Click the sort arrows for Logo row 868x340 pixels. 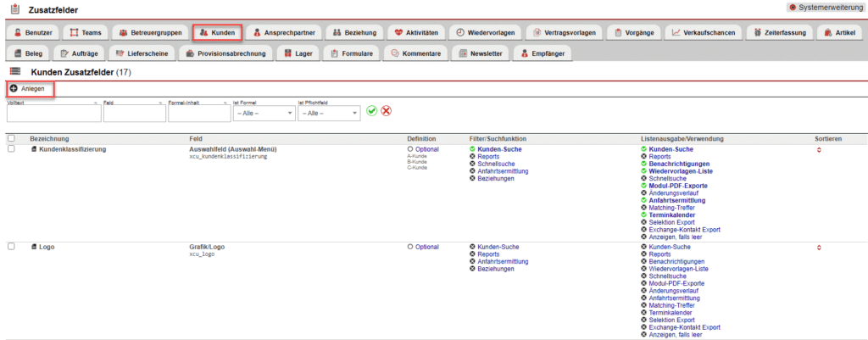[x=819, y=248]
